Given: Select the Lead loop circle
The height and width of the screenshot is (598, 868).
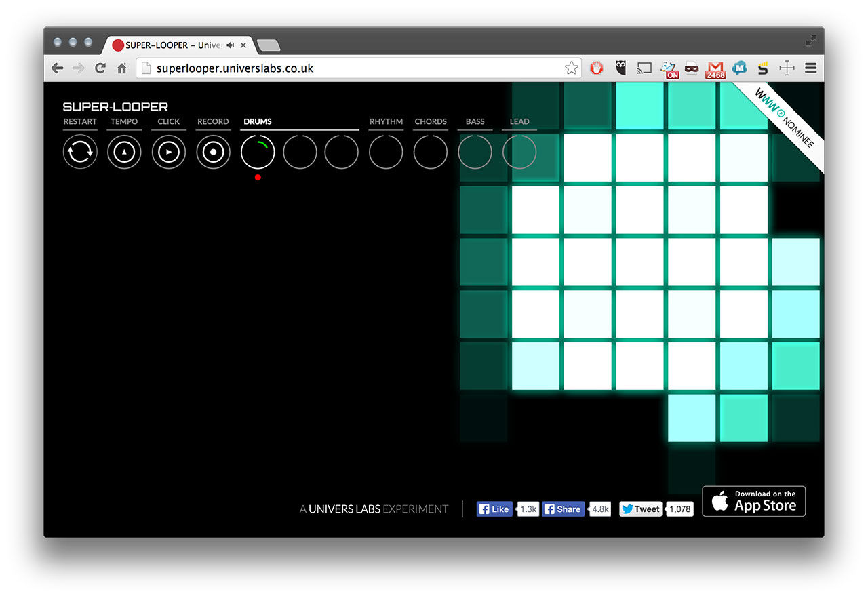Looking at the screenshot, I should coord(519,152).
